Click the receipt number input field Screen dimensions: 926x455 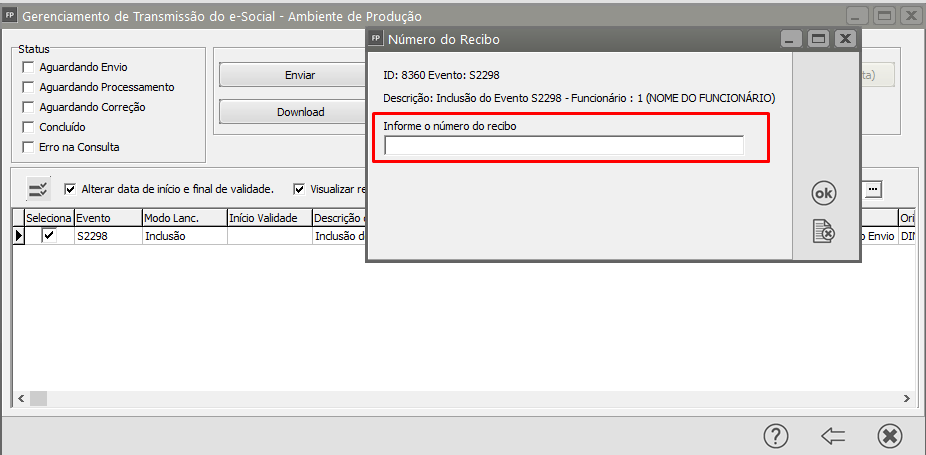564,145
